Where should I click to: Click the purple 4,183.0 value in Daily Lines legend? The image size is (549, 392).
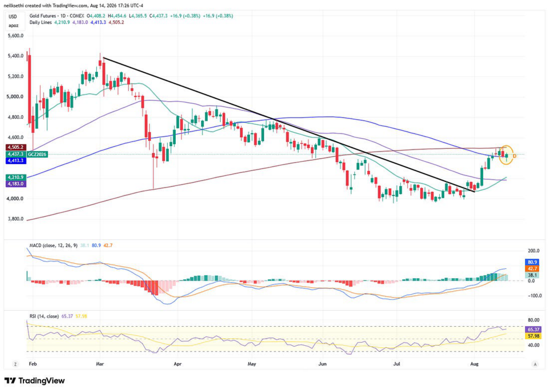point(80,22)
